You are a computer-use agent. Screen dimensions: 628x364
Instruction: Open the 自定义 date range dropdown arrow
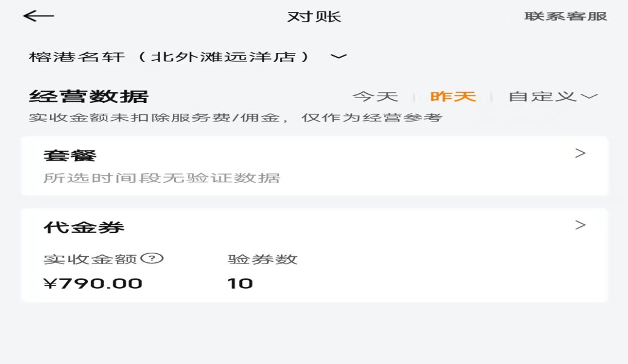[589, 96]
